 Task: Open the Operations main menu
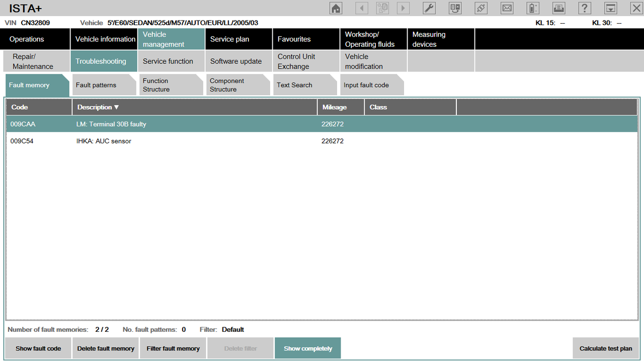click(35, 39)
